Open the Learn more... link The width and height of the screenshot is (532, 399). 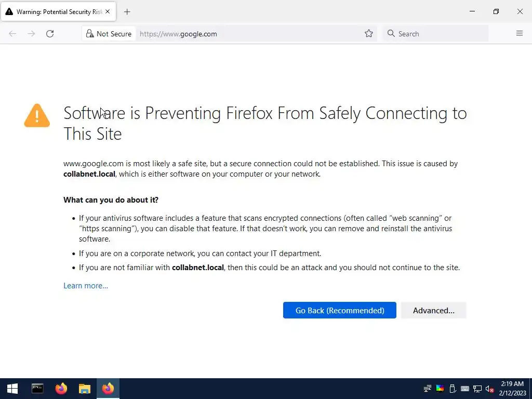tap(86, 286)
